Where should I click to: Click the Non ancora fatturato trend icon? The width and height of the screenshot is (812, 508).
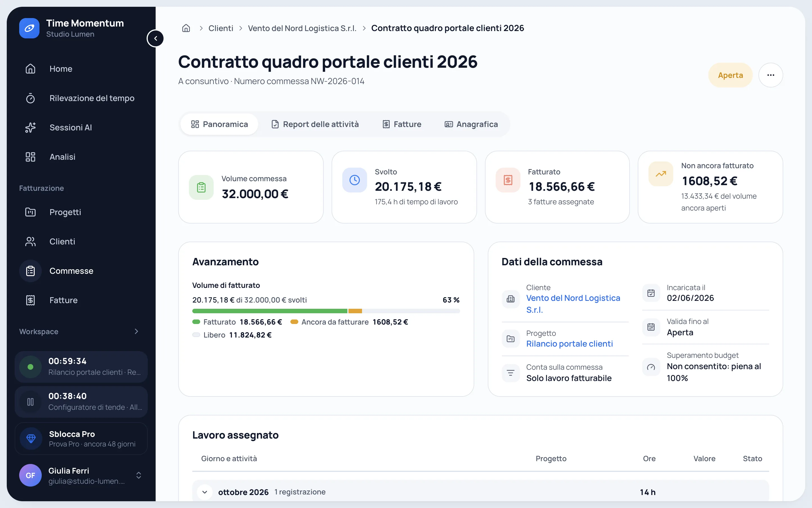tap(661, 174)
